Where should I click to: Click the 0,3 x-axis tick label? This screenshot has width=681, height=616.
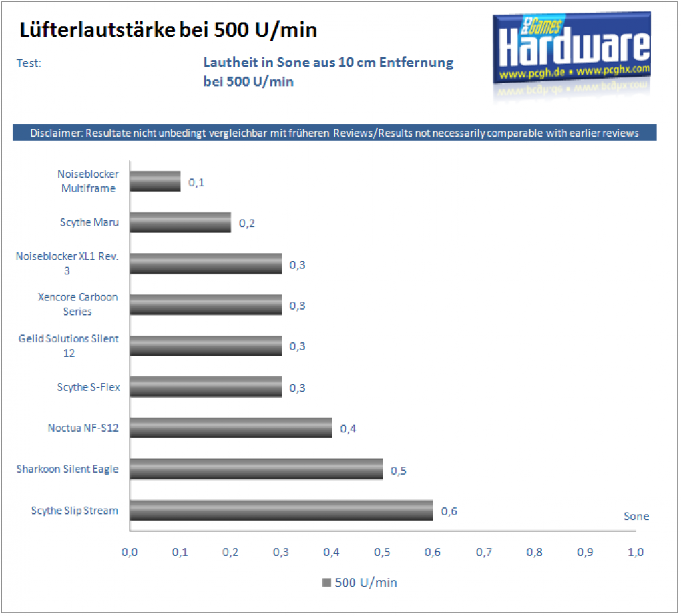282,553
